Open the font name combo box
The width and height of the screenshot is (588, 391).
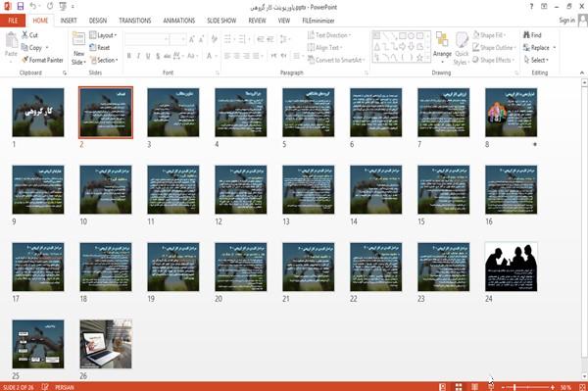point(146,39)
